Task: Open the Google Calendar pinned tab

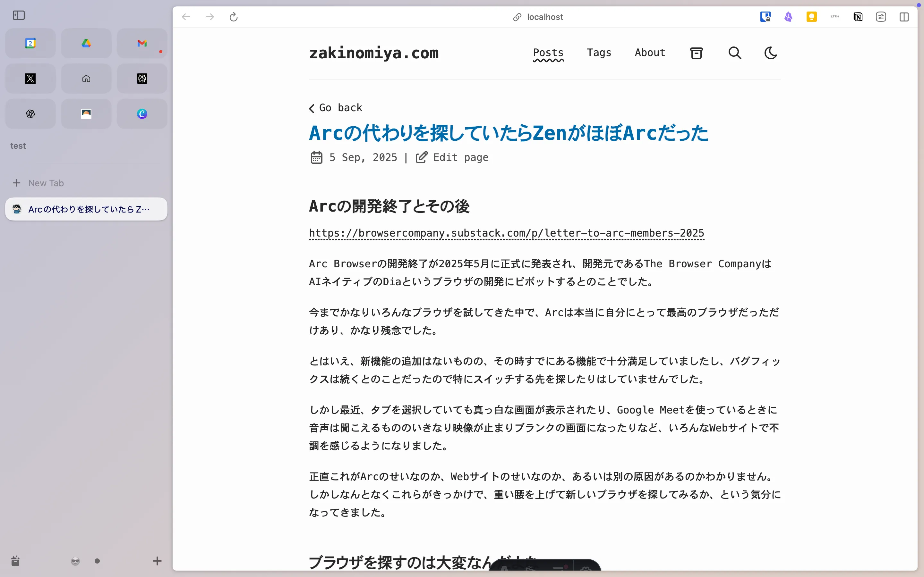Action: tap(30, 43)
